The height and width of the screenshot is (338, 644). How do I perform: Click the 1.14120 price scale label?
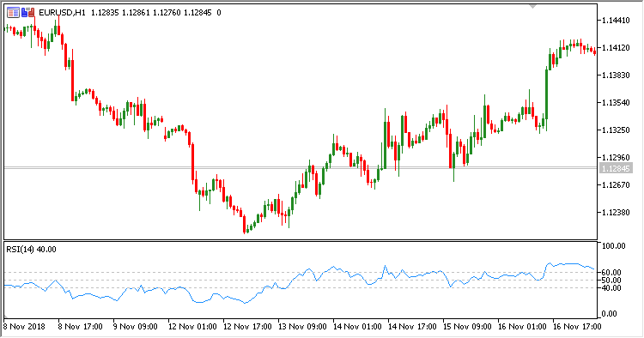pos(616,47)
